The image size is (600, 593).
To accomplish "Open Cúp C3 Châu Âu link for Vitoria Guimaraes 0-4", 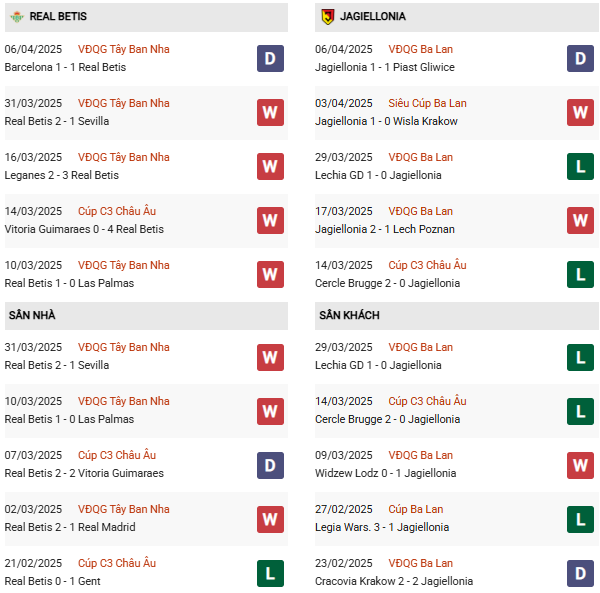I will (x=117, y=211).
